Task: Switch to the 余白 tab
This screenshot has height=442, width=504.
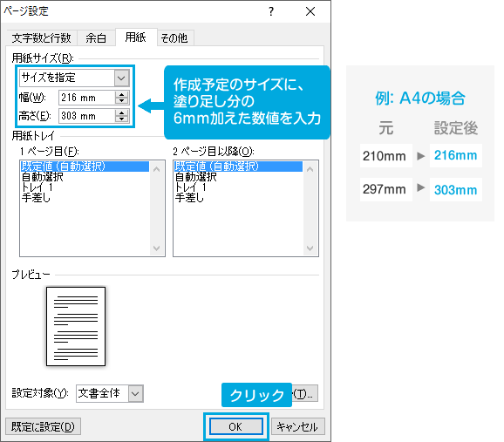Action: click(x=96, y=38)
